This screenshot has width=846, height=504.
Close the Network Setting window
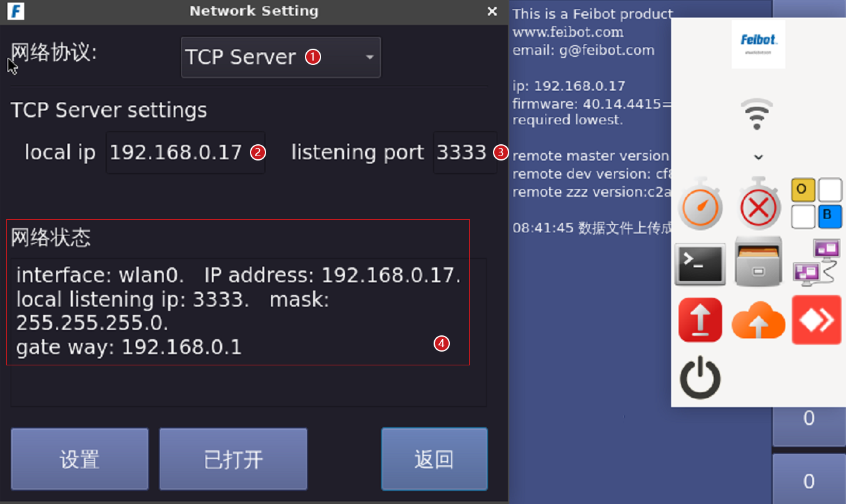click(492, 11)
